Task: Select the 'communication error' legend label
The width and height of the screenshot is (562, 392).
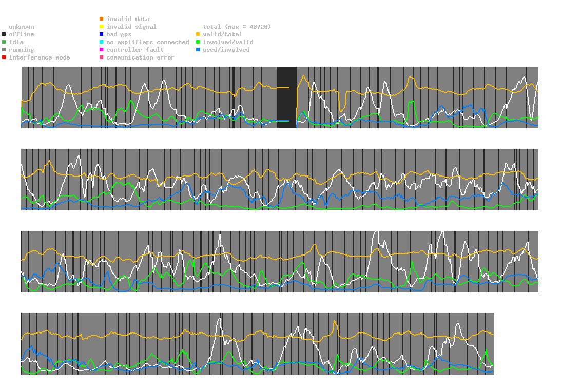Action: [x=141, y=57]
